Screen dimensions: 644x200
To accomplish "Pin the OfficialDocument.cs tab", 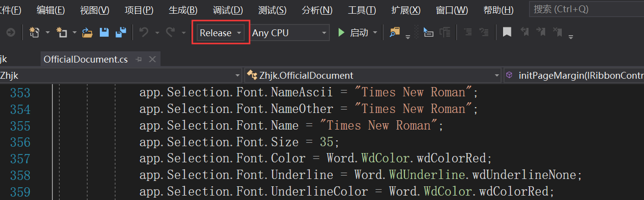I will click(138, 60).
